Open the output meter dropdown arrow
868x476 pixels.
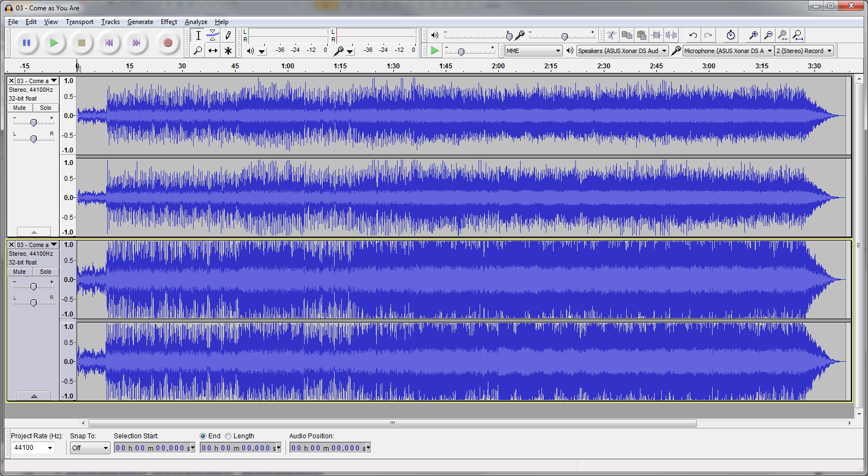pyautogui.click(x=262, y=51)
